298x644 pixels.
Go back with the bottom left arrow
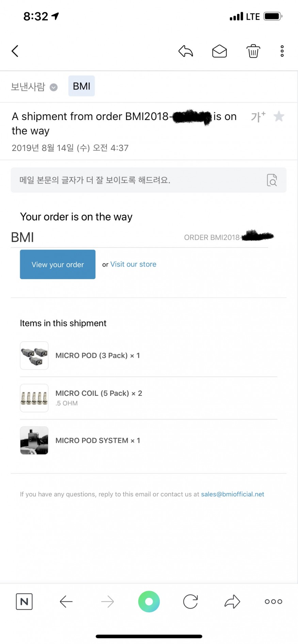pyautogui.click(x=66, y=601)
